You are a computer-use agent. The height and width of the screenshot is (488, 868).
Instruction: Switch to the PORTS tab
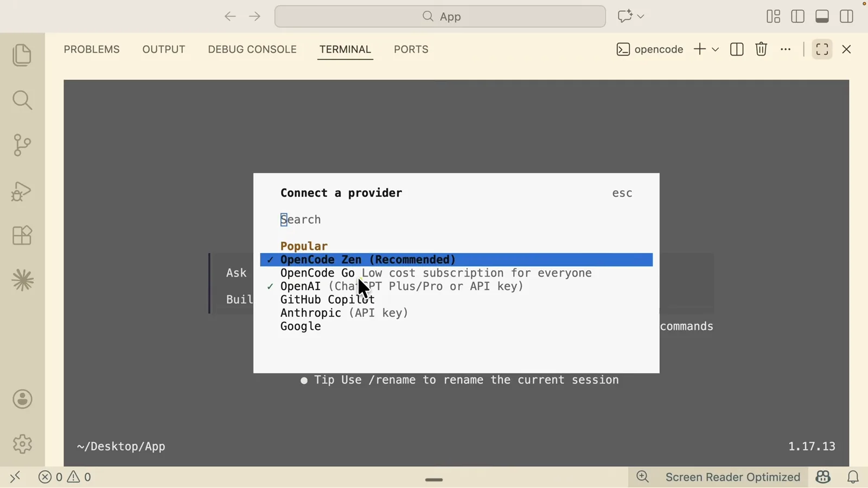coord(411,49)
